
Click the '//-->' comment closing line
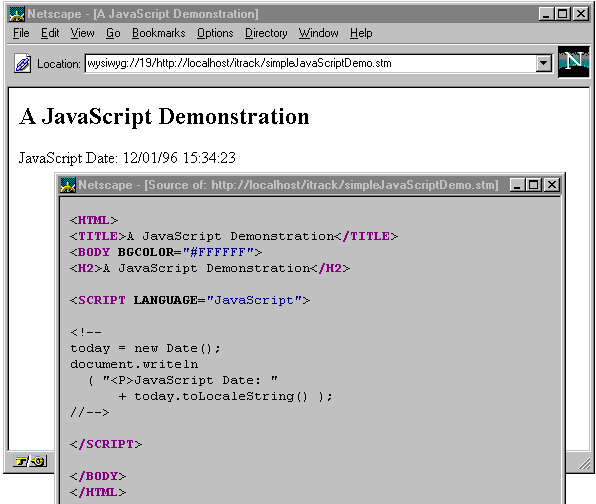[90, 412]
